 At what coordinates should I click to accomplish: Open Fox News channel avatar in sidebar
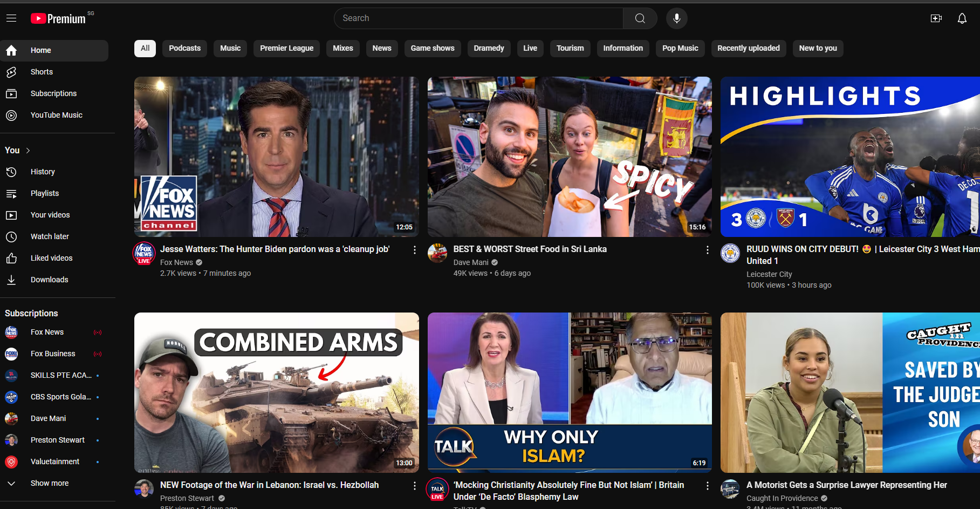point(11,332)
